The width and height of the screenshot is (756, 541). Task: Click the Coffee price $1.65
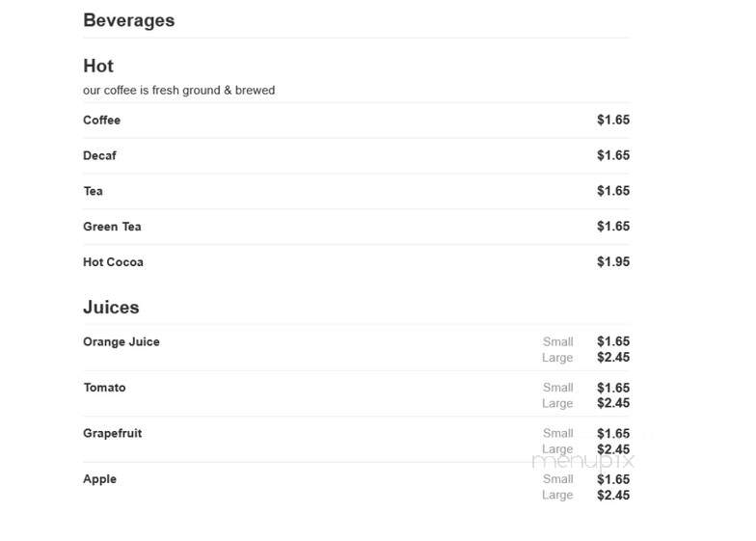click(613, 120)
